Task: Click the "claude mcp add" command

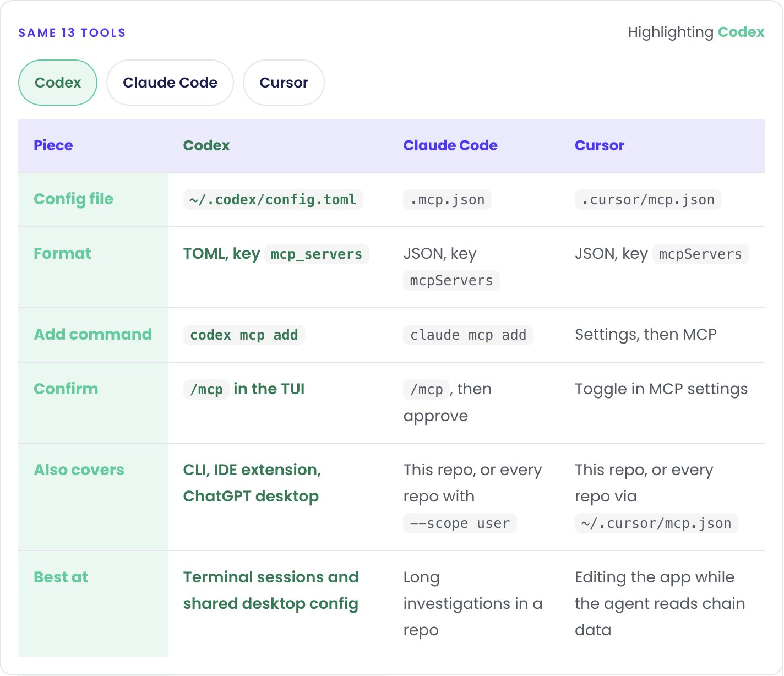Action: [469, 335]
